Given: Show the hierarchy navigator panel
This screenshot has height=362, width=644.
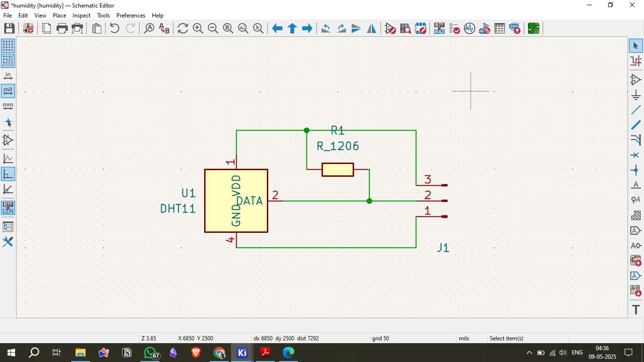Looking at the screenshot, I should point(8,227).
